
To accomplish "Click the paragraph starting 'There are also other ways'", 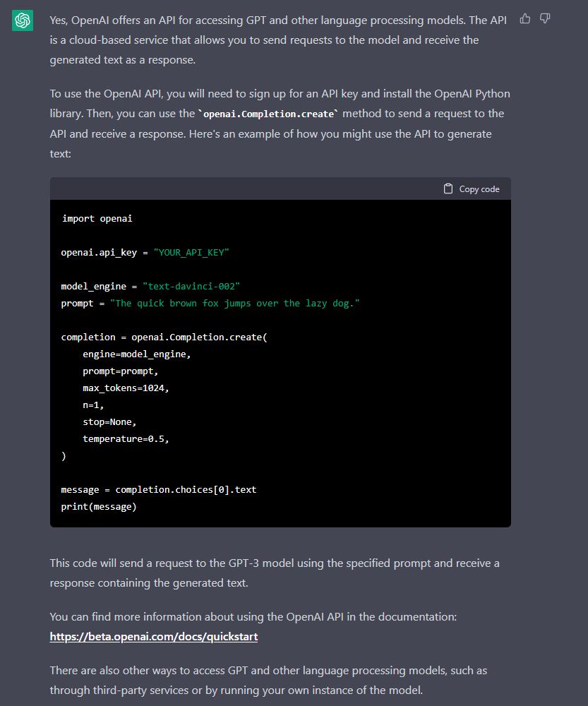I will pos(268,680).
